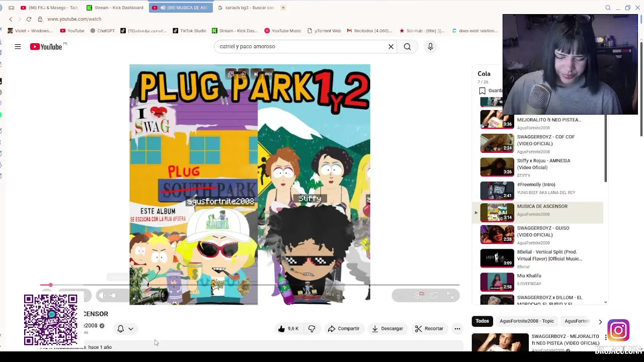Open the YouTube Music bookmark
644x362 pixels.
[x=283, y=31]
